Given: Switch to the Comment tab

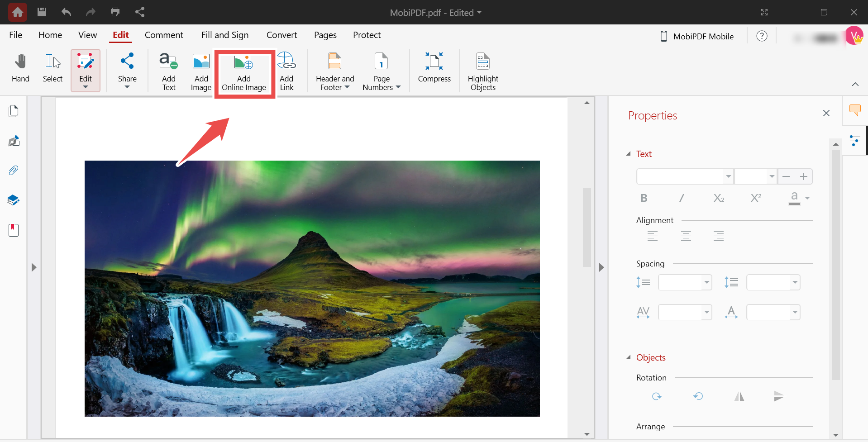Looking at the screenshot, I should [x=164, y=35].
